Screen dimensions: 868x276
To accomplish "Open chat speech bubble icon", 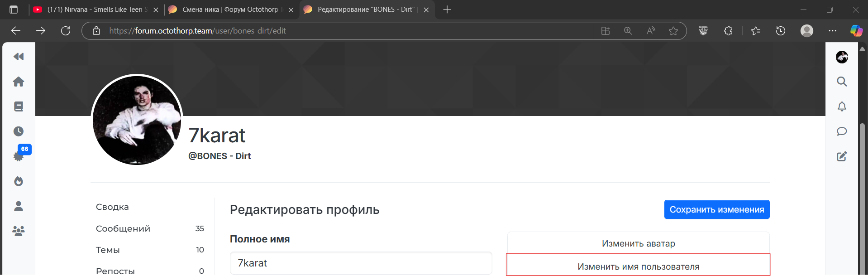I will click(x=842, y=131).
